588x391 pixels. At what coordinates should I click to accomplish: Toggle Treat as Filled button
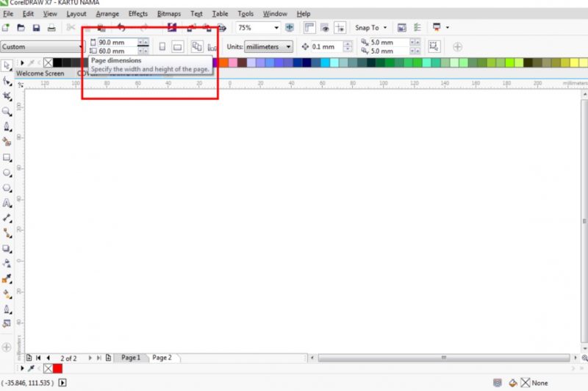click(434, 46)
